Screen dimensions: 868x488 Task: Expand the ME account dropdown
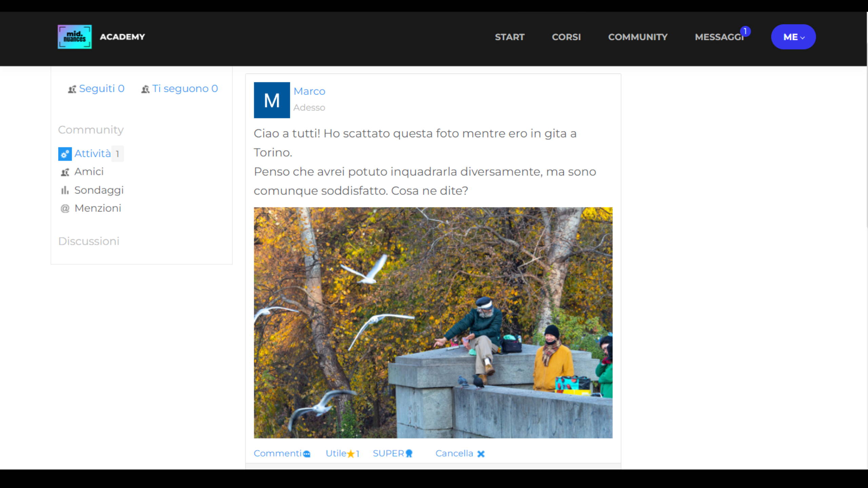tap(793, 37)
